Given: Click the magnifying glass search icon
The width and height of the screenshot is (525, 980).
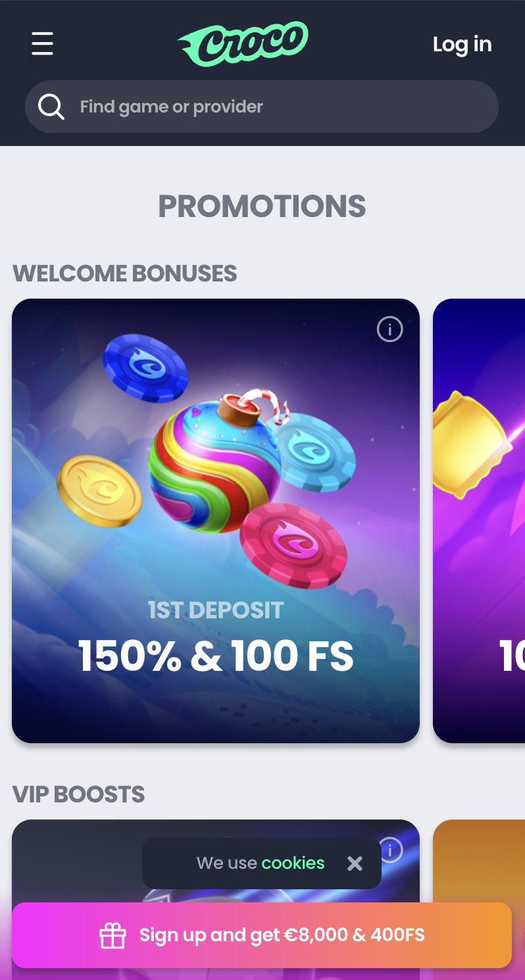Looking at the screenshot, I should click(51, 107).
